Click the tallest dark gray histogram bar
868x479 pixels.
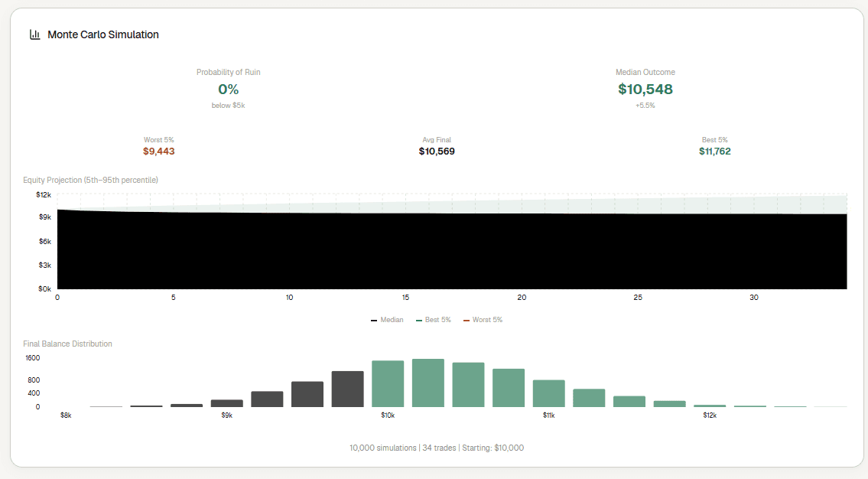click(348, 389)
